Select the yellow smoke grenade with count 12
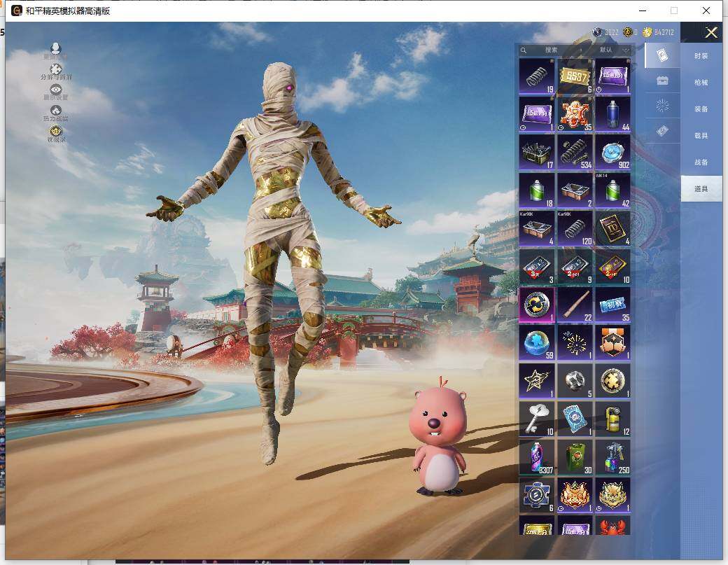The width and height of the screenshot is (728, 565). pyautogui.click(x=613, y=419)
